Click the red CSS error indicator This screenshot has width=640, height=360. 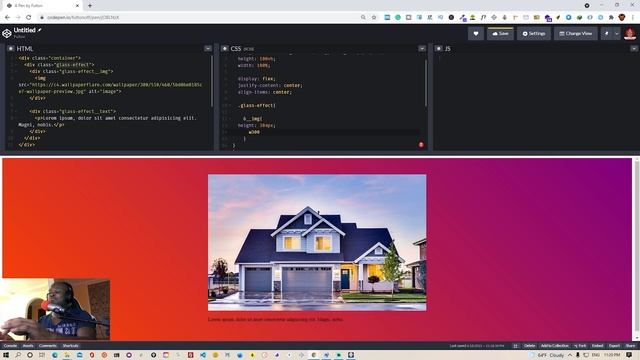421,144
